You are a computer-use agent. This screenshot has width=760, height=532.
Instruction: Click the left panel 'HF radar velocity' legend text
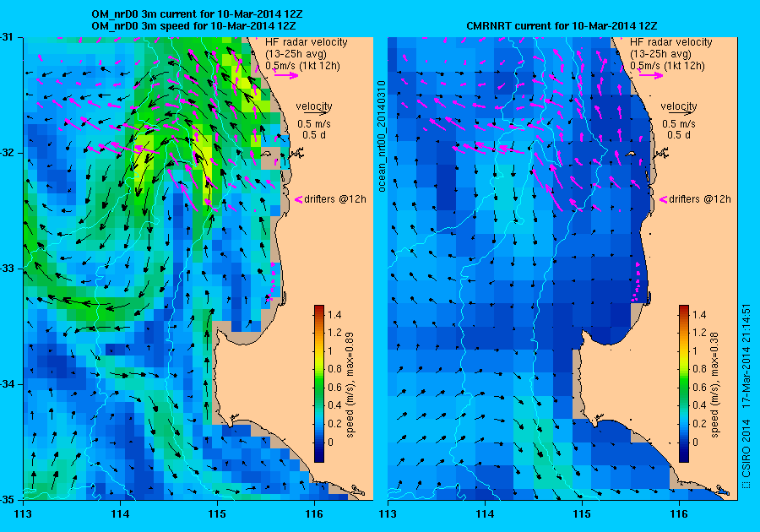tap(307, 42)
